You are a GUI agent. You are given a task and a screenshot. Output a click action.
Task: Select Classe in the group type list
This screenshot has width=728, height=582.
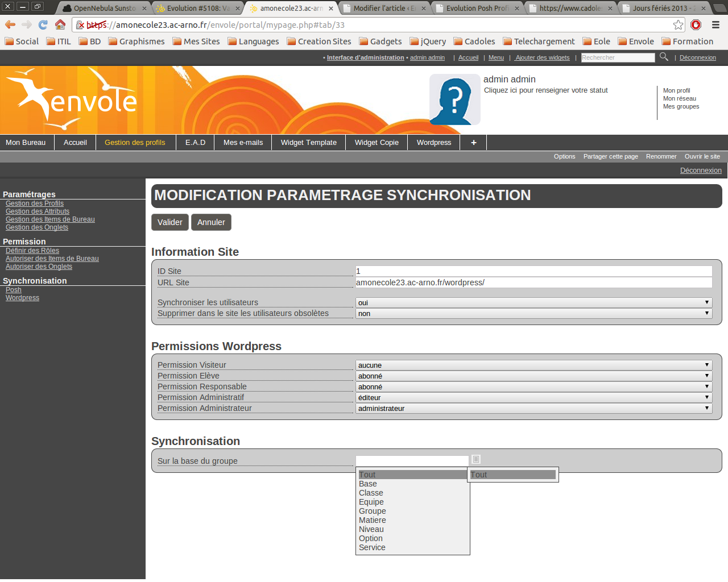371,493
